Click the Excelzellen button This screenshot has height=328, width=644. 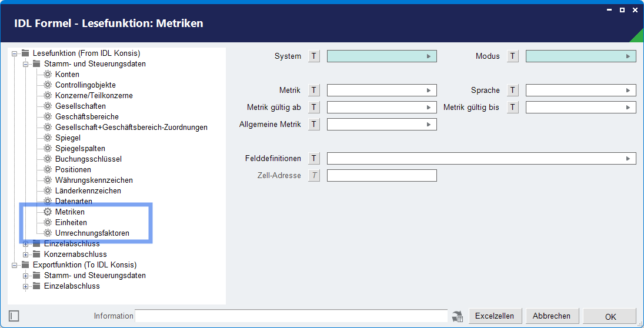(x=495, y=316)
